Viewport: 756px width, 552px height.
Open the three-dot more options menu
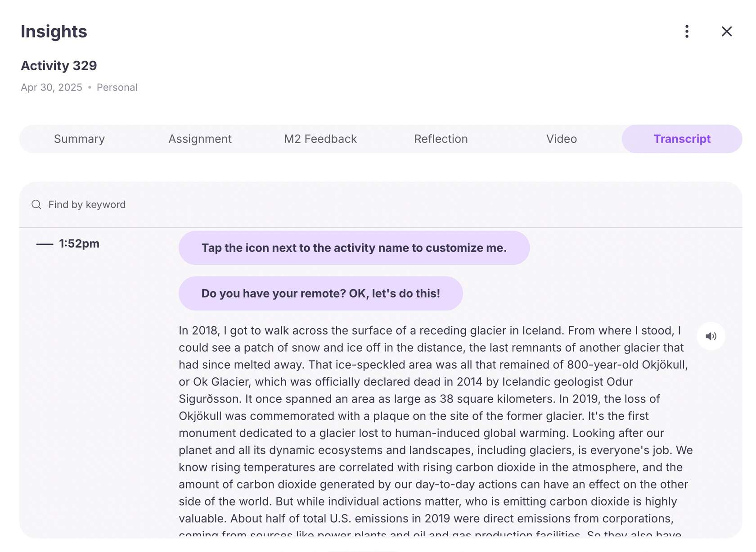pos(687,32)
